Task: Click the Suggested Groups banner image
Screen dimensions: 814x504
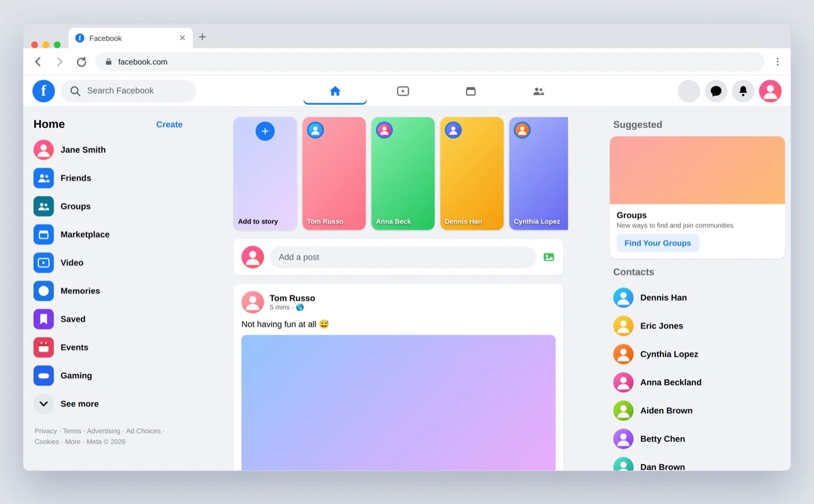Action: pyautogui.click(x=697, y=170)
